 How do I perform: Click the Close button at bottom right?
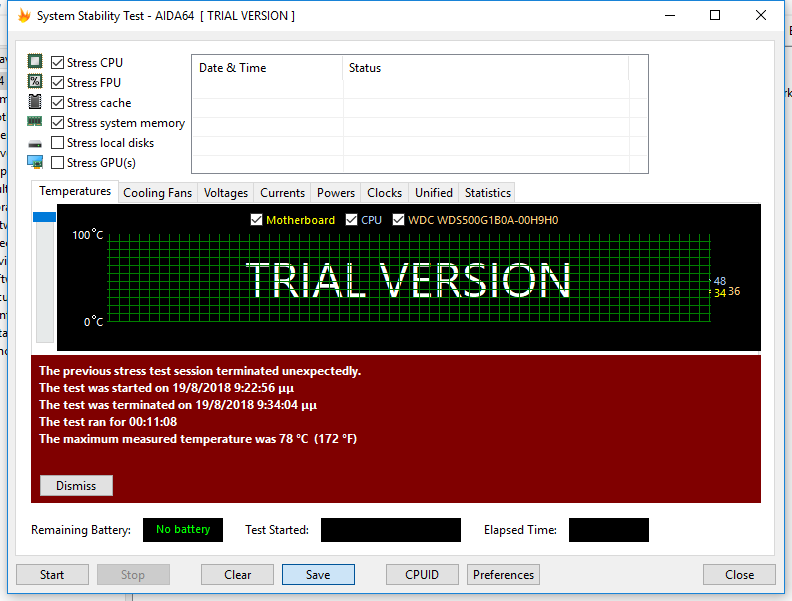click(739, 575)
